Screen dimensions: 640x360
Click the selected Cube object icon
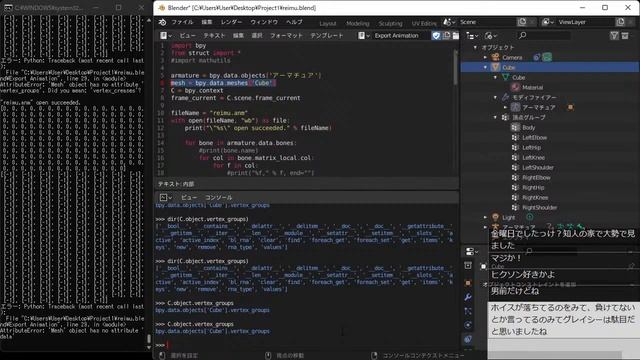(496, 67)
